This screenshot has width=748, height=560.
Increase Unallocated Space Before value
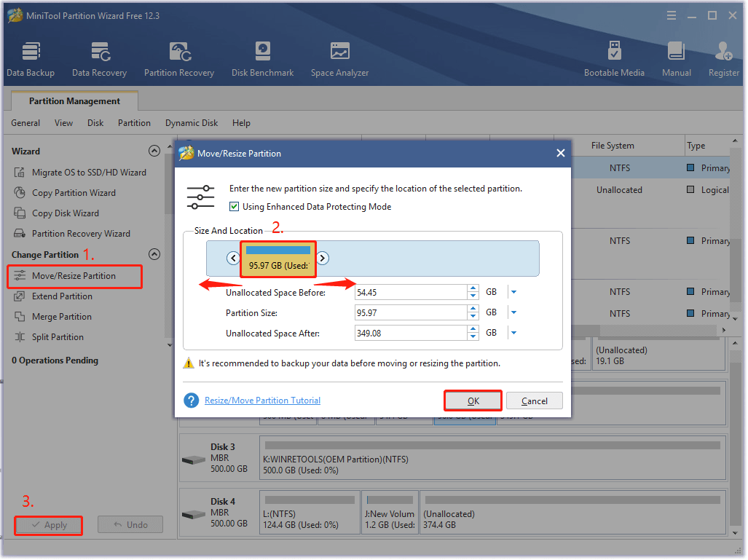[473, 288]
